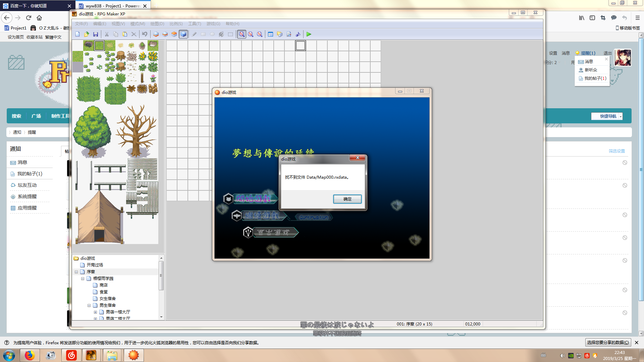This screenshot has height=362, width=644.
Task: Open the Database toolbar icon
Action: (271, 34)
